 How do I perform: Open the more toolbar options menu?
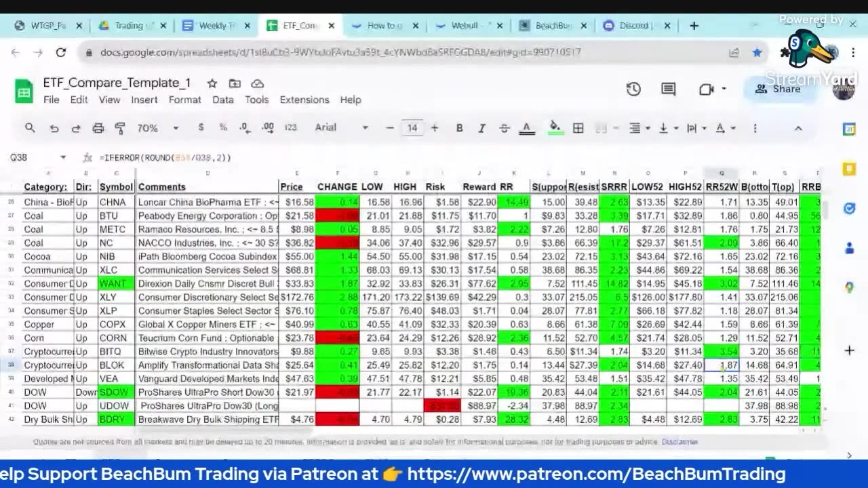(x=755, y=127)
